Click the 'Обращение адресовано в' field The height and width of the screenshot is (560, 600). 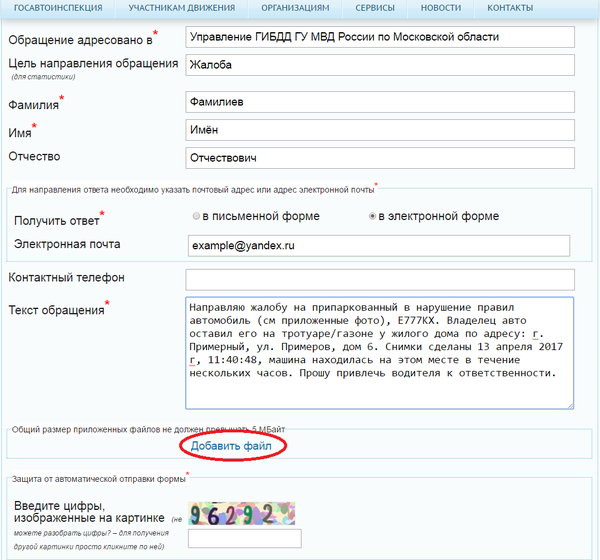point(380,37)
